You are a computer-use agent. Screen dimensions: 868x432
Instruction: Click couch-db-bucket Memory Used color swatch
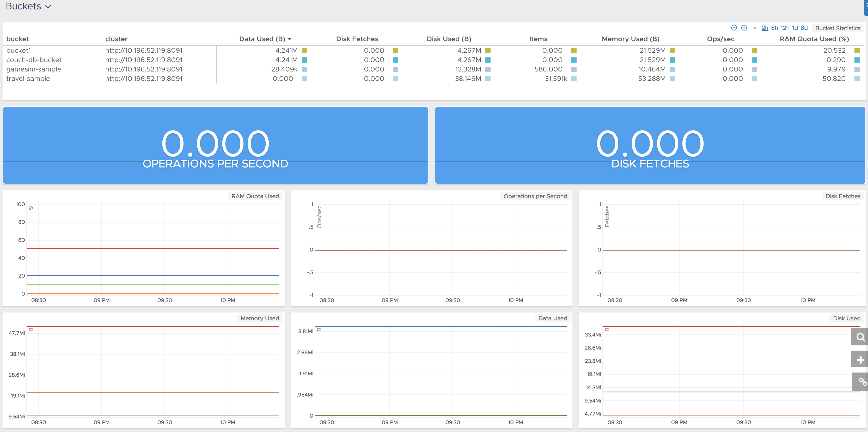coord(672,60)
